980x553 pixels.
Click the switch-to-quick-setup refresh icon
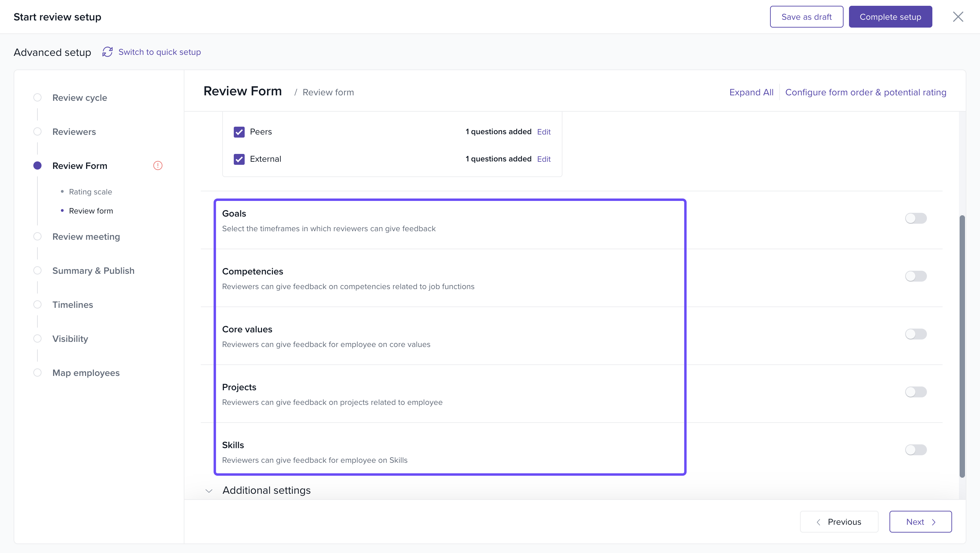click(x=107, y=52)
